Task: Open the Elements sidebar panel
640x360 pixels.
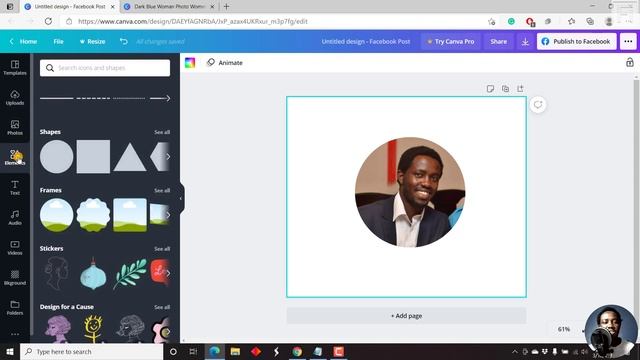Action: (15, 158)
